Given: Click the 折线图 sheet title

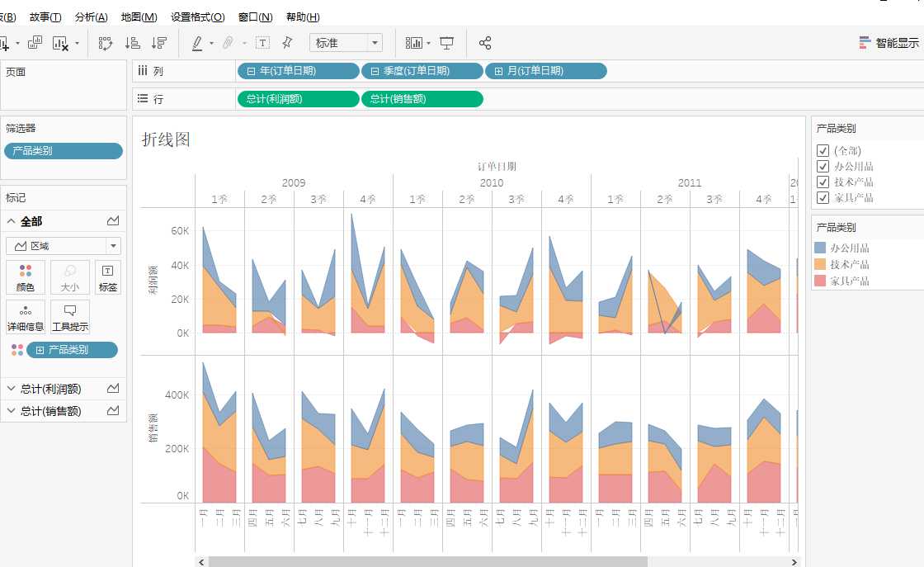Looking at the screenshot, I should (166, 139).
